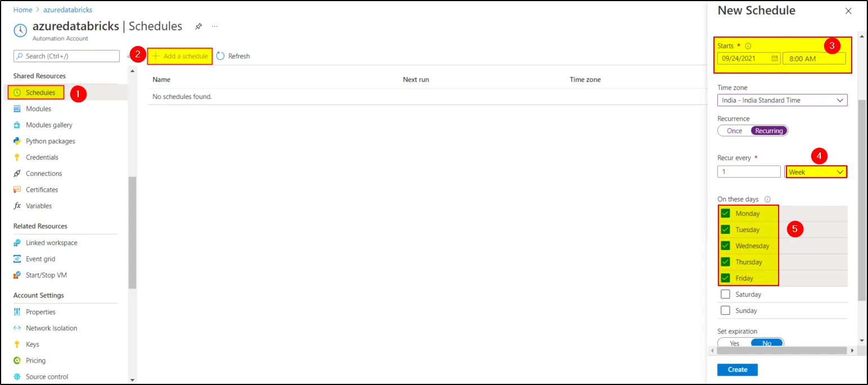Screen dimensions: 868x385
Task: Open Network Isolation menu item
Action: (x=52, y=328)
